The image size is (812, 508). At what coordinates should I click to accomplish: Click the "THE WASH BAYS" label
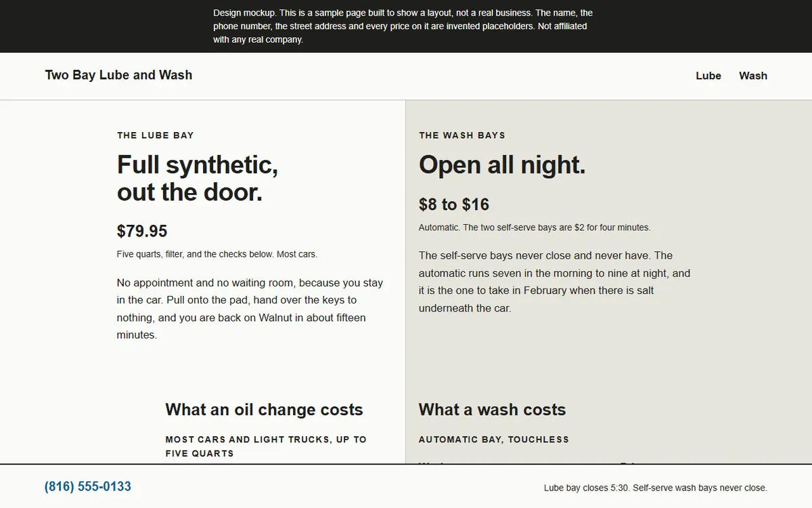[x=462, y=135]
